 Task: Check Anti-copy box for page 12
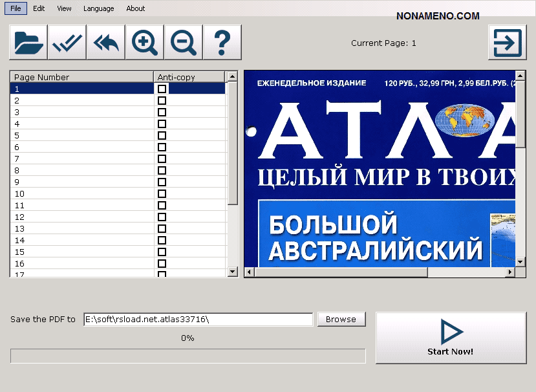pyautogui.click(x=162, y=217)
